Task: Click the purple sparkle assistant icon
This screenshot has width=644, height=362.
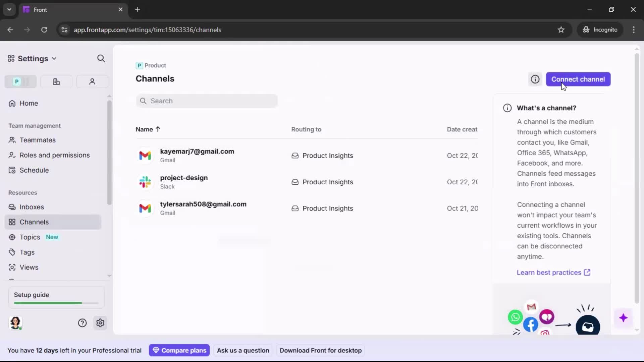Action: (624, 318)
